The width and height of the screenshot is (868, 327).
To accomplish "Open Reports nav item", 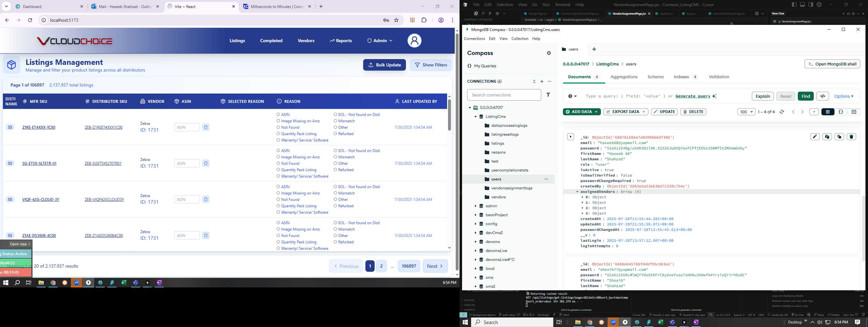I will coord(341,41).
